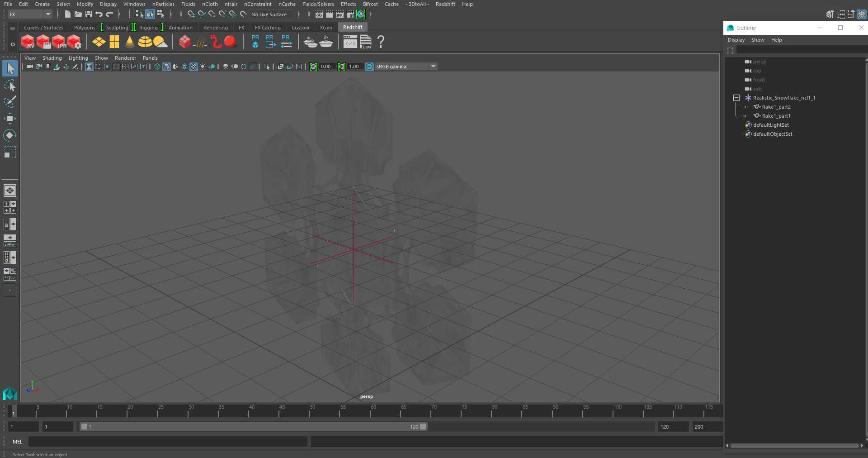Click frame 60 on the time slider
The height and width of the screenshot is (458, 868).
point(373,410)
